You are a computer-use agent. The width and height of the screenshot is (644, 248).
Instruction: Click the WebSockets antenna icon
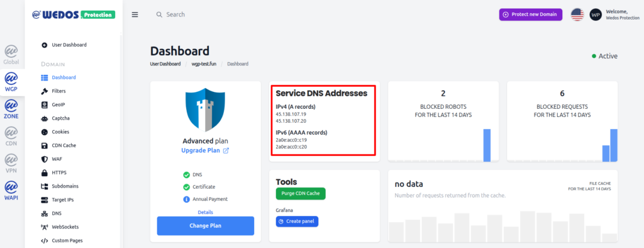click(x=45, y=227)
